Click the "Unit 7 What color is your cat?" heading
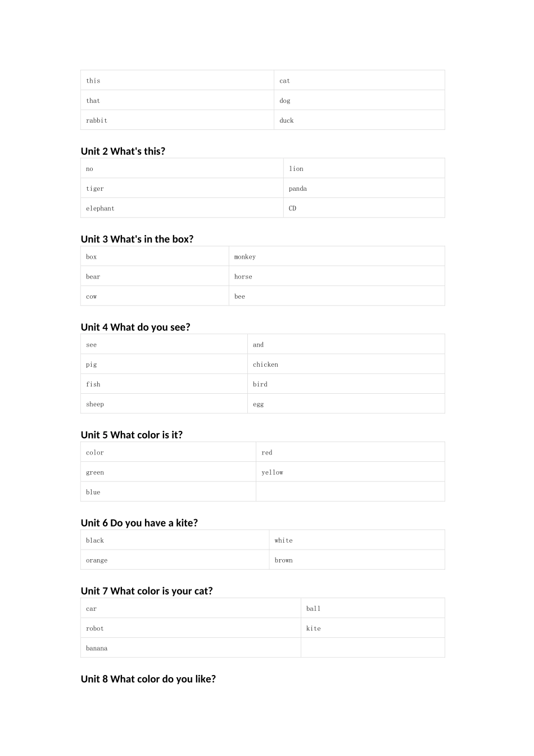Image resolution: width=534 pixels, height=756 pixels. 147,591
